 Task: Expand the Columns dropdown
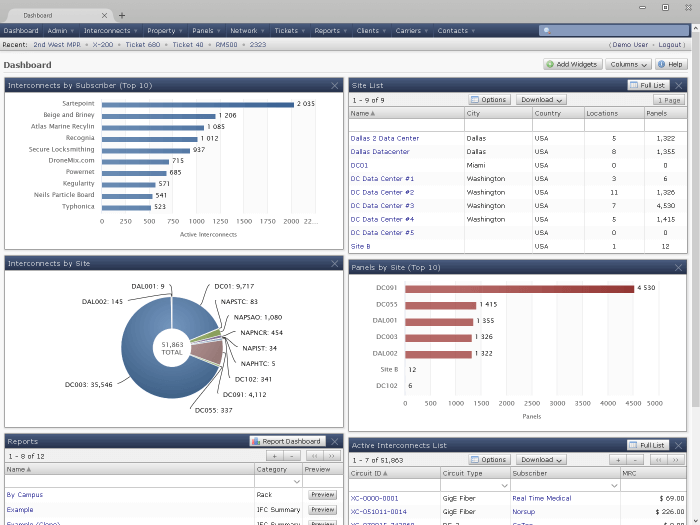click(628, 64)
